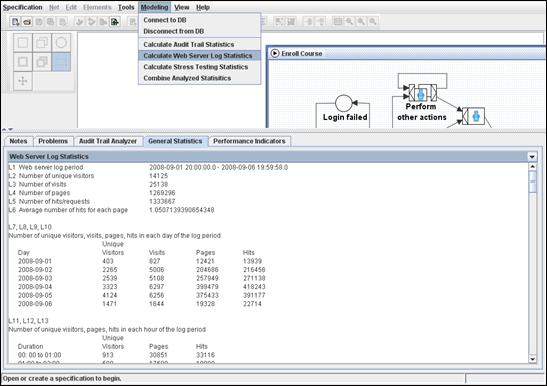Click the 2008-09-05 day row

(x=141, y=295)
